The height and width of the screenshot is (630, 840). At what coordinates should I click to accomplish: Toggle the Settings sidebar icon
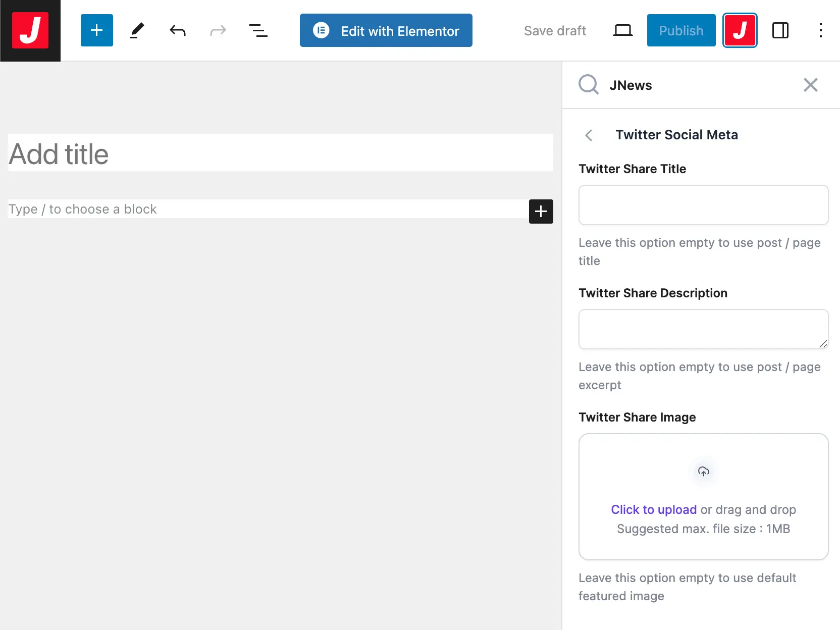click(780, 30)
